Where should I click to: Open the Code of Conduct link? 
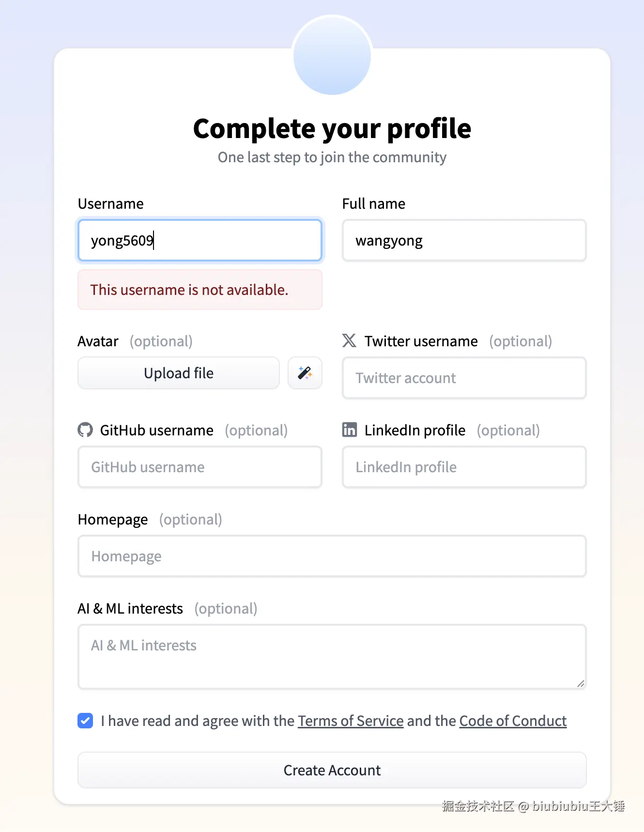click(x=513, y=721)
